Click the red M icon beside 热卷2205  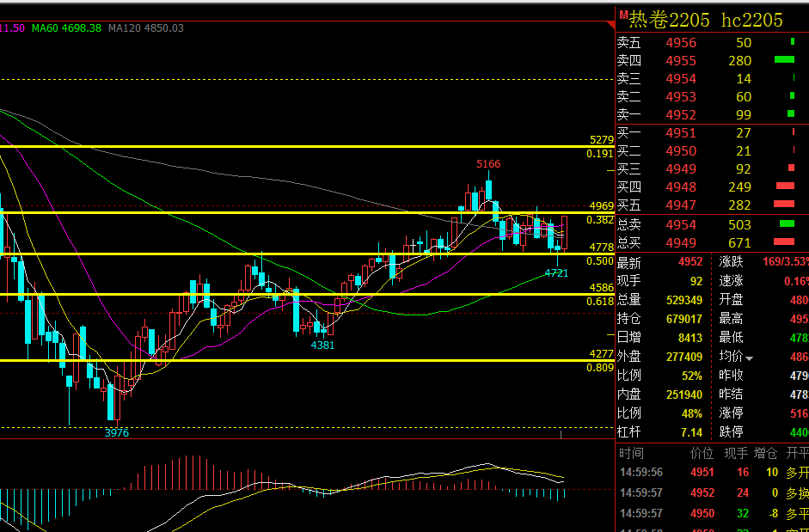coord(622,15)
